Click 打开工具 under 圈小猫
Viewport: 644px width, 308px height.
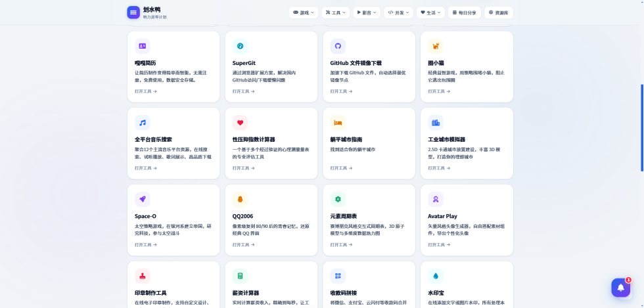(439, 91)
